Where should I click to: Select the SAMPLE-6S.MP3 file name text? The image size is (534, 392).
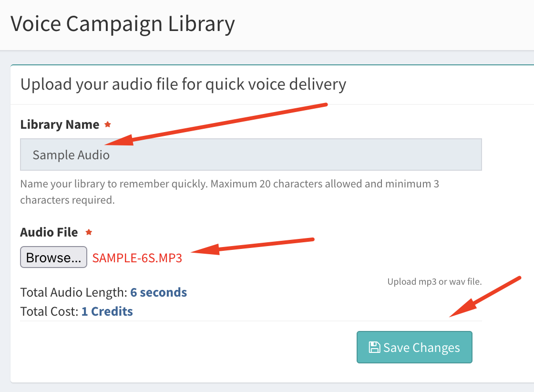[x=137, y=258]
